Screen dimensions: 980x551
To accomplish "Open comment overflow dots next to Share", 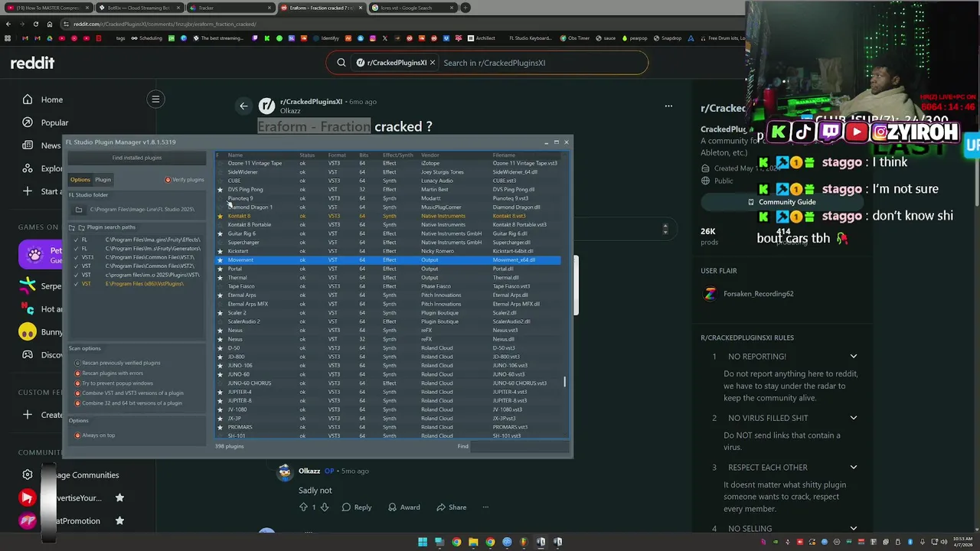I will click(x=485, y=507).
